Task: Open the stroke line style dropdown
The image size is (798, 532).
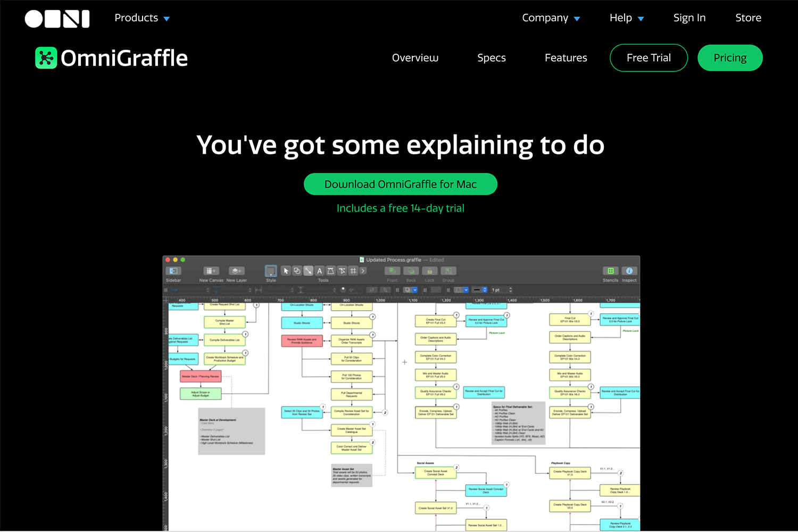Action: point(480,290)
